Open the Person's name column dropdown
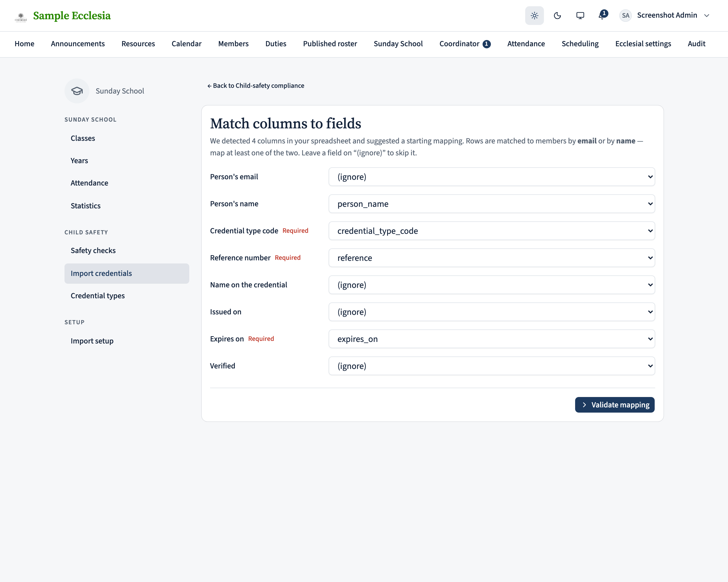The image size is (728, 582). 492,204
